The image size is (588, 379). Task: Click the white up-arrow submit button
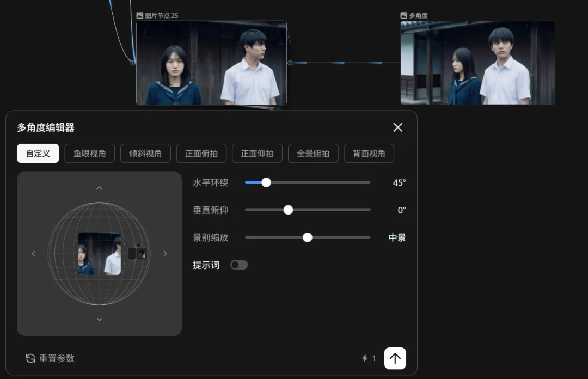coord(395,358)
